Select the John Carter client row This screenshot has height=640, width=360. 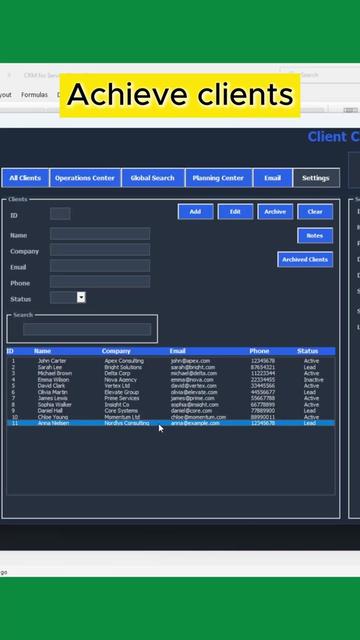pos(171,361)
